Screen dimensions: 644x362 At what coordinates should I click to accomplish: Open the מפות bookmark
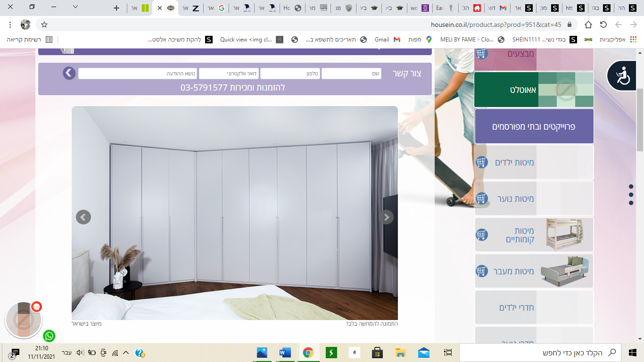[421, 40]
